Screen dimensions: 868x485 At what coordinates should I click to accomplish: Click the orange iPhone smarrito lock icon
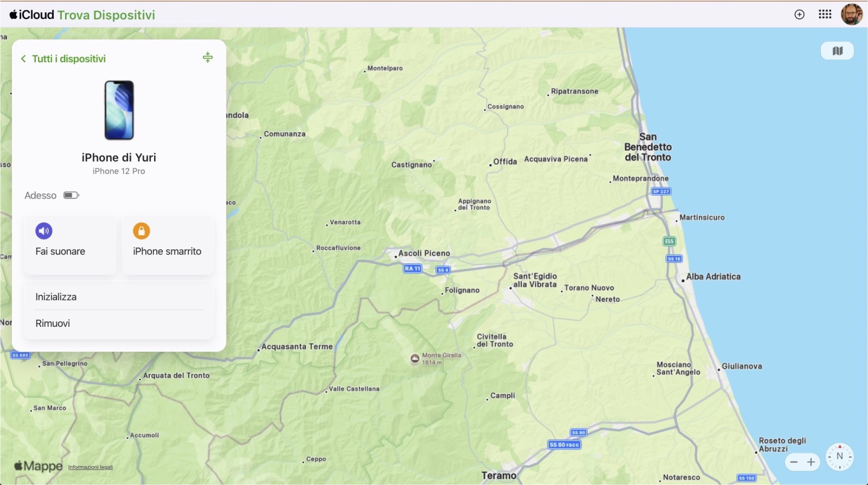point(141,231)
